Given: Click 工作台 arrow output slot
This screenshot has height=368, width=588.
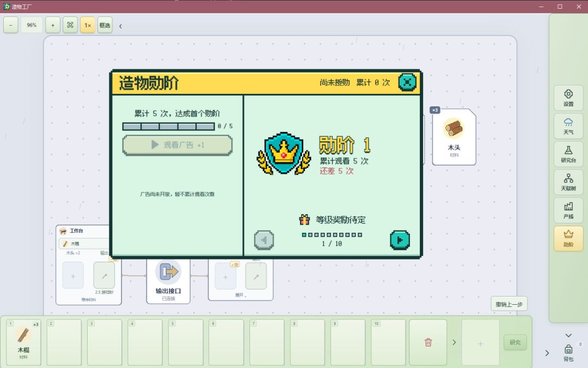Looking at the screenshot, I should [104, 276].
